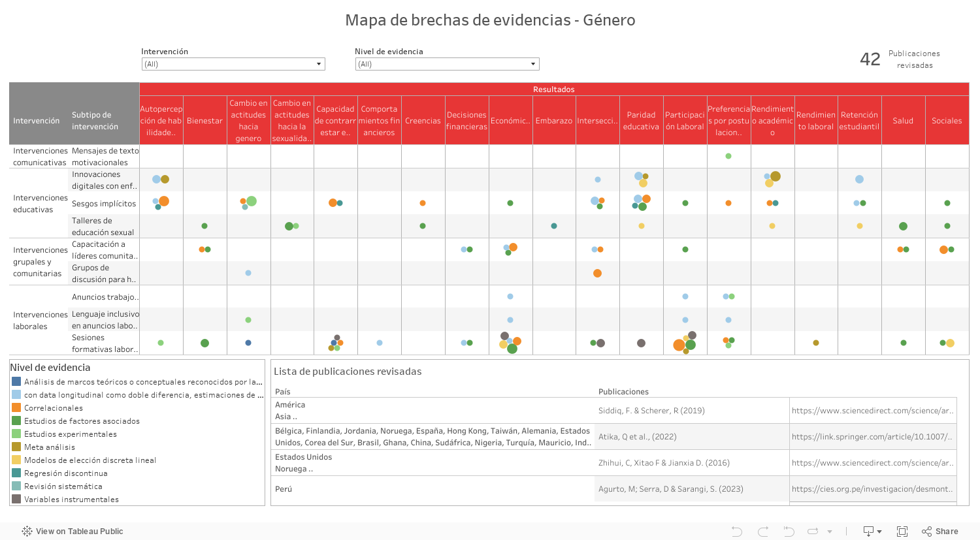Click the Bienestar column header
Viewport: 980px width, 540px height.
click(204, 121)
